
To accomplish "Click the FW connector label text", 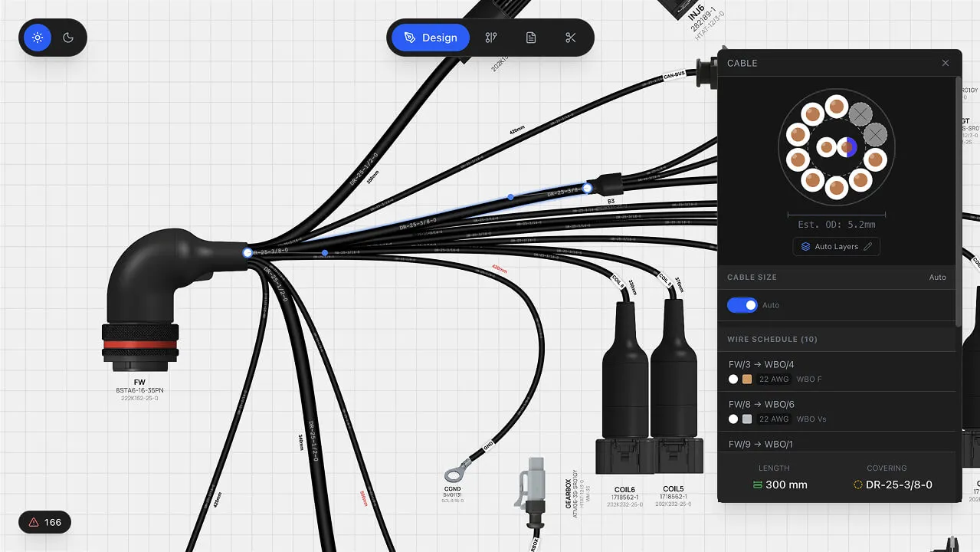I will [139, 382].
